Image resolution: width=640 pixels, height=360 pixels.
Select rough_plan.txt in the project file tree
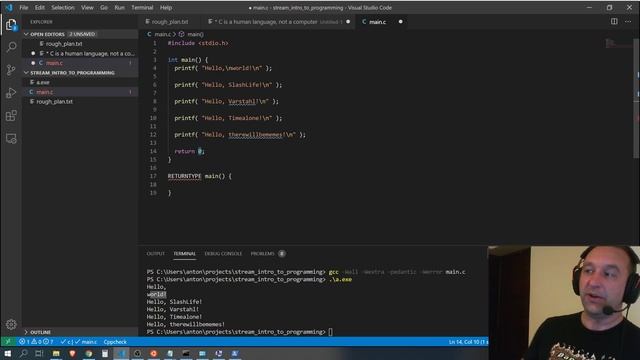coord(80,101)
